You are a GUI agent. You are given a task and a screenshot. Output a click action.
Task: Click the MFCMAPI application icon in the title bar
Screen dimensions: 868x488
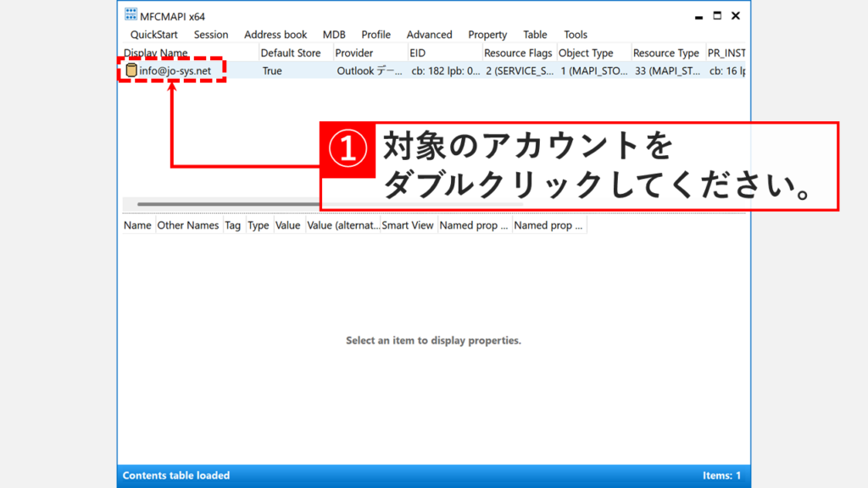[x=129, y=14]
